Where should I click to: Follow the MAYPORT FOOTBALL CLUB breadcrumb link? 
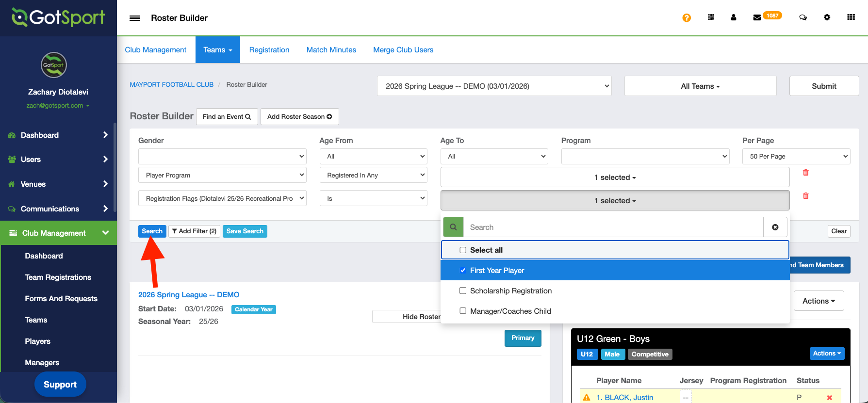171,84
